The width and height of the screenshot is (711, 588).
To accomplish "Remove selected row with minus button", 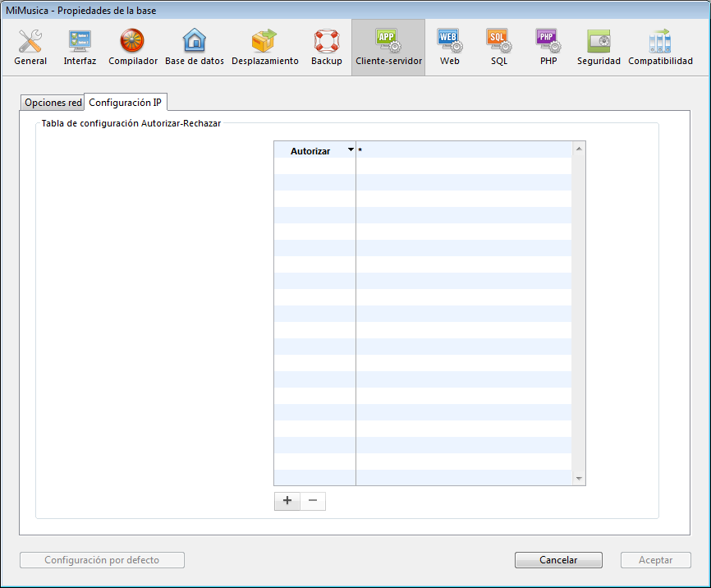I will pyautogui.click(x=313, y=501).
